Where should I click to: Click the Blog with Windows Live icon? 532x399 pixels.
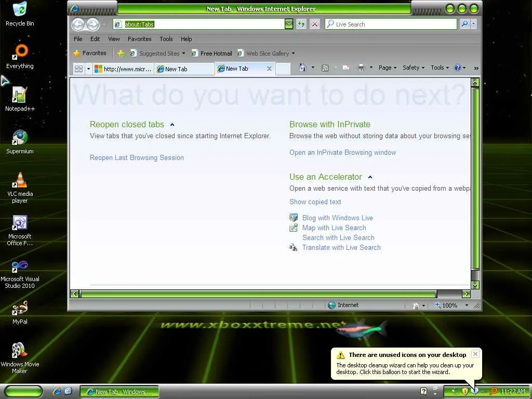point(293,218)
